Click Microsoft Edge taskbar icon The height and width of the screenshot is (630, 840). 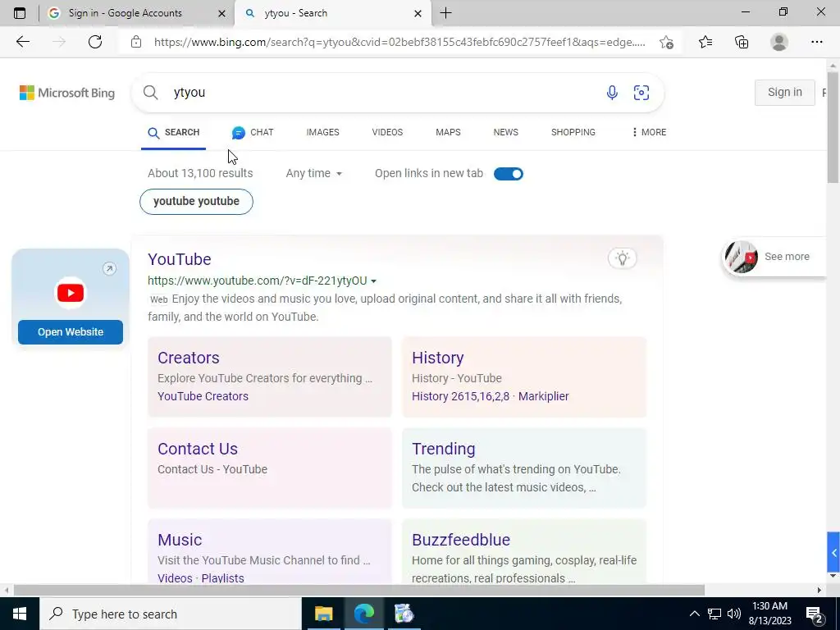363,614
